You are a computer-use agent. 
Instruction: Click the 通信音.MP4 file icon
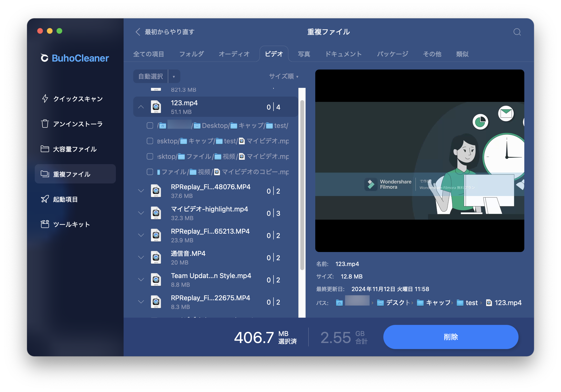[156, 258]
